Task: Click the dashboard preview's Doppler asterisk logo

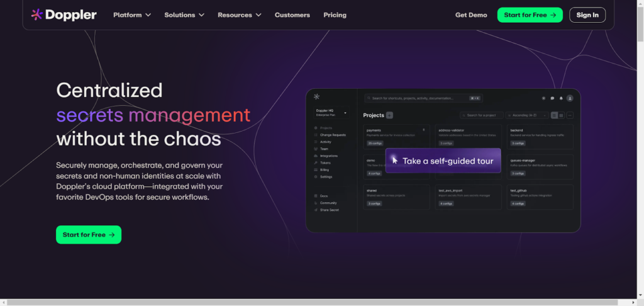Action: coord(316,97)
